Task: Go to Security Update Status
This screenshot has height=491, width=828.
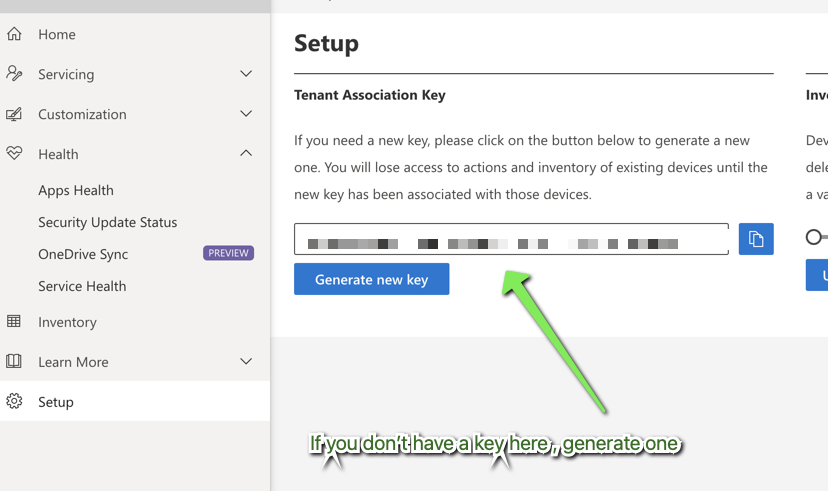Action: click(107, 222)
